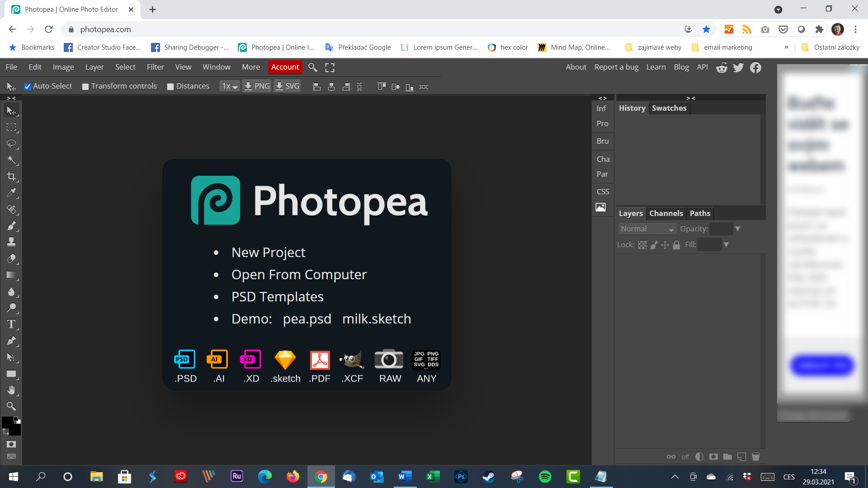Select the Lasso tool
The height and width of the screenshot is (488, 868).
tap(11, 144)
